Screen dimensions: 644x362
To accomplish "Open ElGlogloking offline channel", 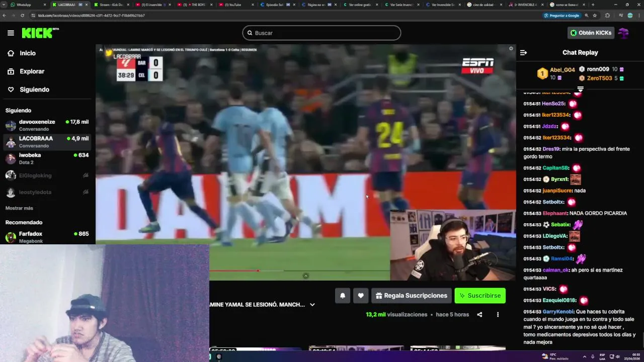I will (47, 175).
